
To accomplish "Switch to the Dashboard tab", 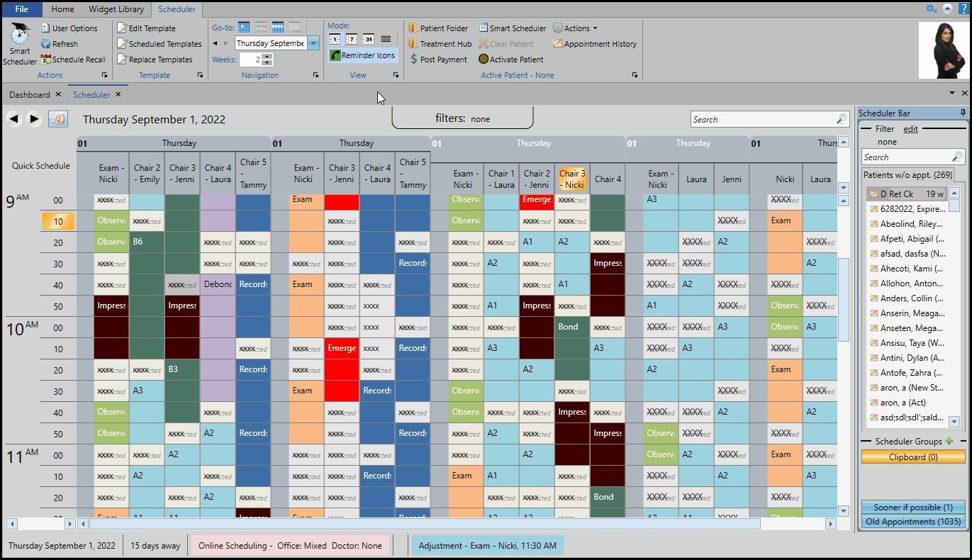I will pyautogui.click(x=30, y=94).
